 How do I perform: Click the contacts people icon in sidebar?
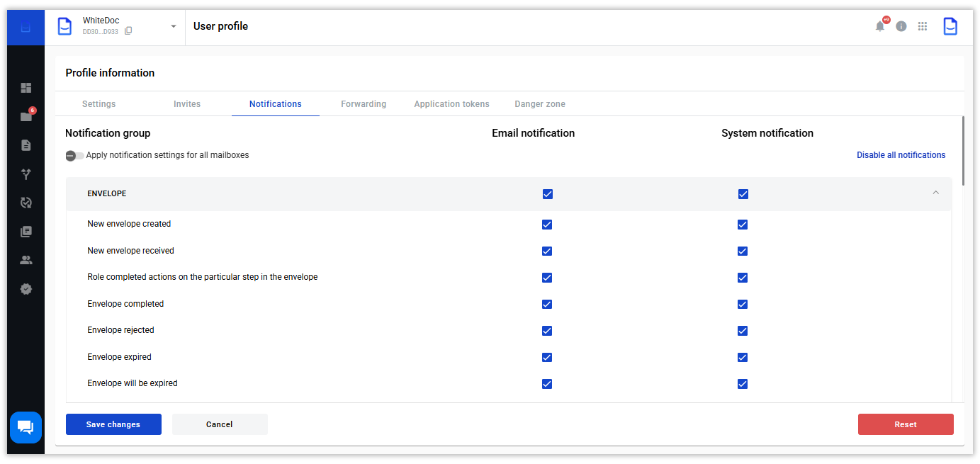coord(26,260)
